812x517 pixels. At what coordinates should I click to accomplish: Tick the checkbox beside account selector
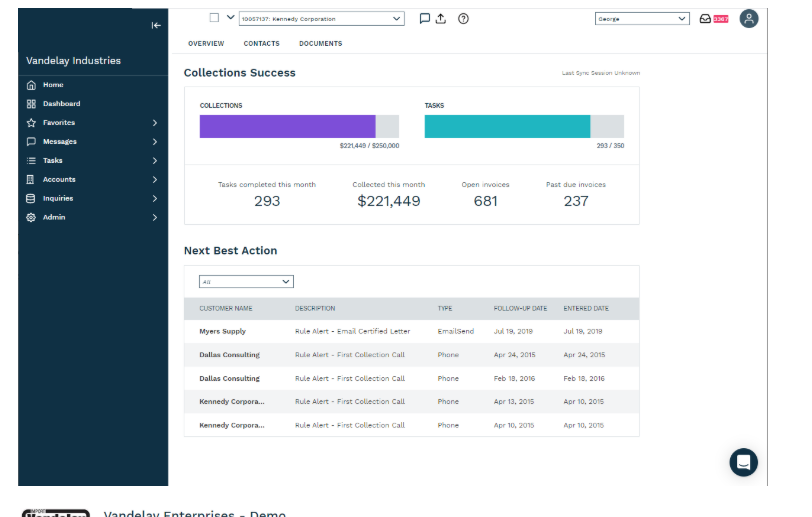(214, 18)
